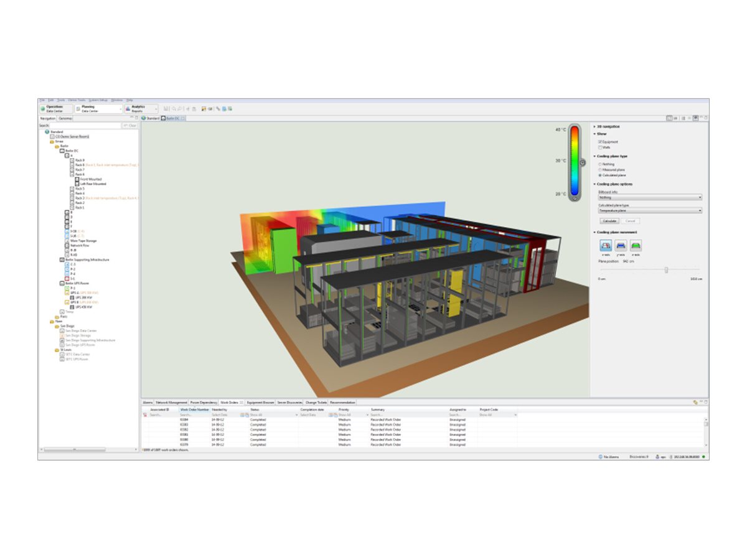
Task: Click the Operations Data Center globe icon
Action: pos(43,109)
